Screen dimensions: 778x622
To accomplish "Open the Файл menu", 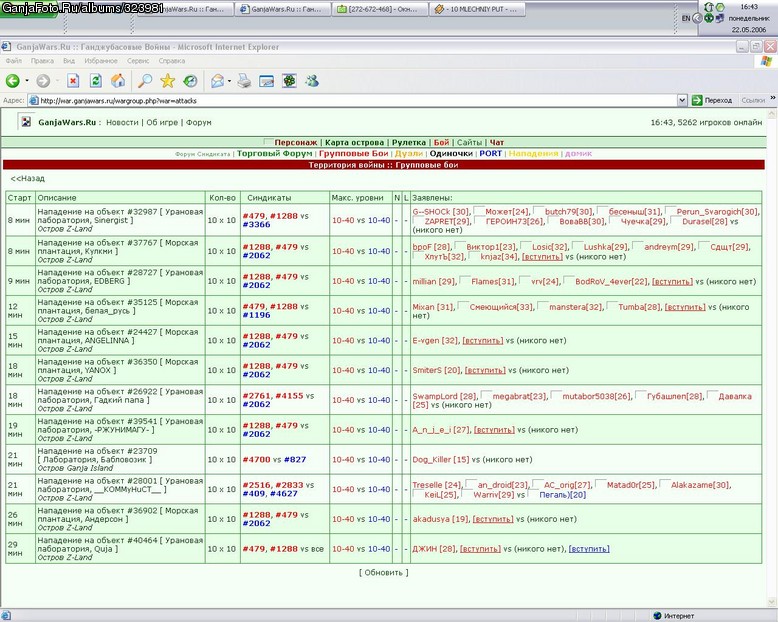I will coord(14,61).
